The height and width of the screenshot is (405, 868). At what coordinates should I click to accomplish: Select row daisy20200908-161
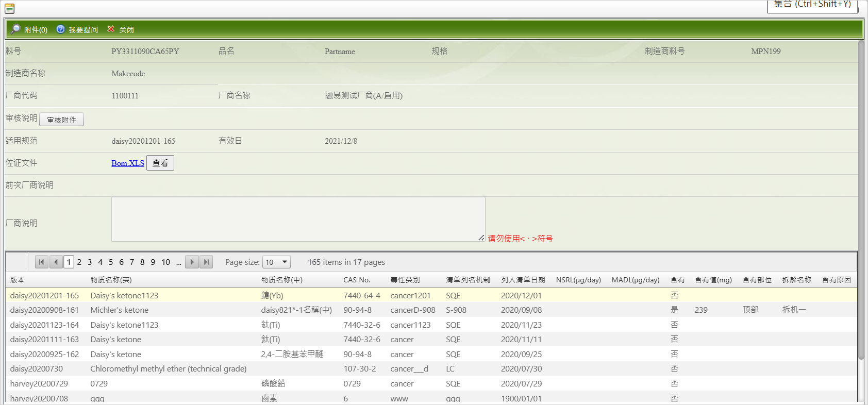pyautogui.click(x=431, y=310)
